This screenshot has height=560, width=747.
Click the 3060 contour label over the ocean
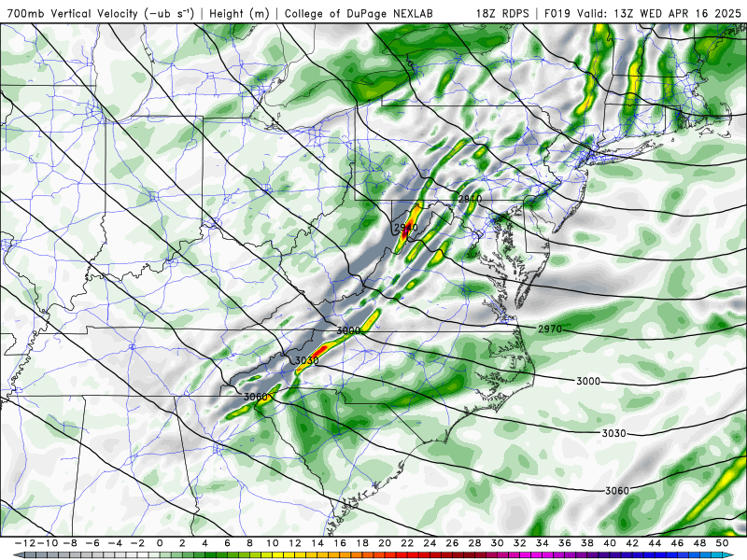click(x=617, y=491)
